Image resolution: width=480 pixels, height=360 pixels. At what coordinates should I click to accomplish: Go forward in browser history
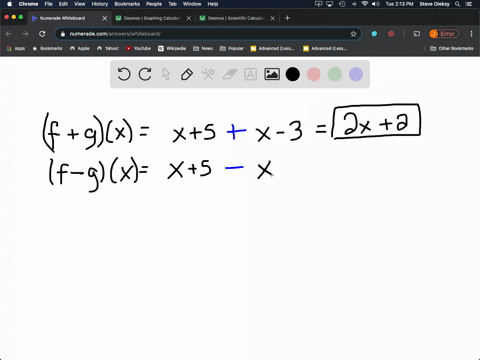pos(25,34)
